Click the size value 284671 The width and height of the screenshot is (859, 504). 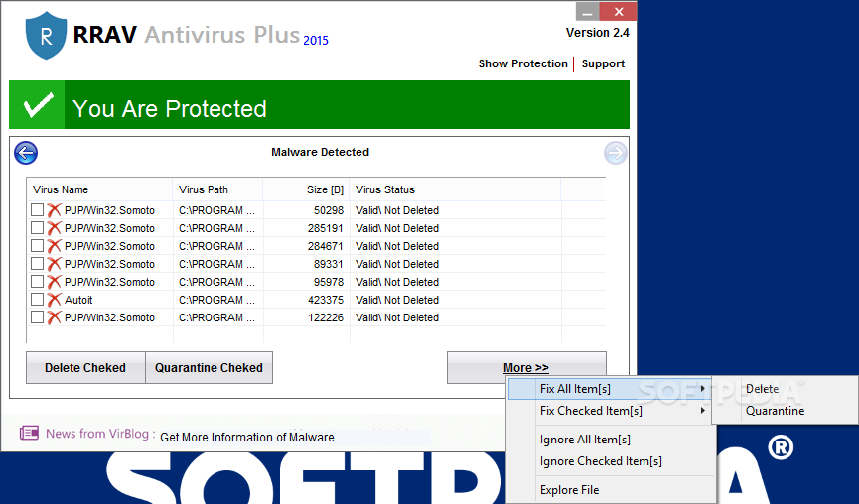tap(326, 246)
